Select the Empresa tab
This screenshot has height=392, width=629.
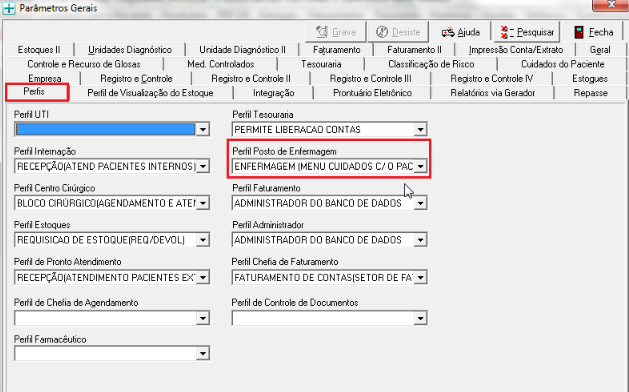pyautogui.click(x=45, y=79)
